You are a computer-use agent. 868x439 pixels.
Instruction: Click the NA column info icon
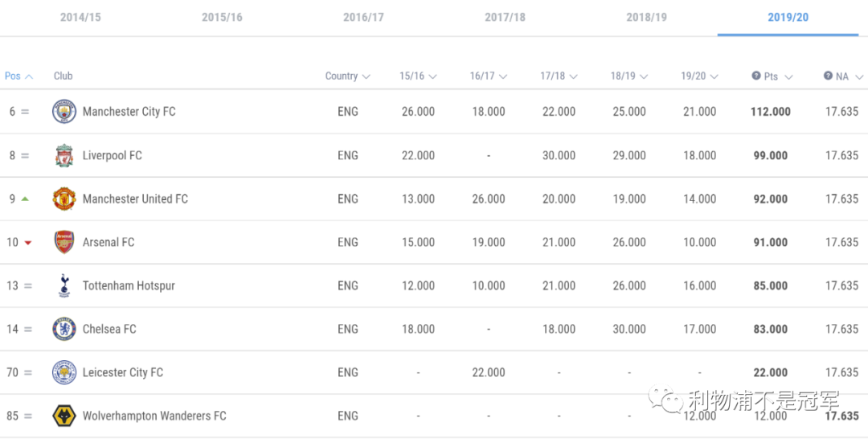tap(828, 76)
